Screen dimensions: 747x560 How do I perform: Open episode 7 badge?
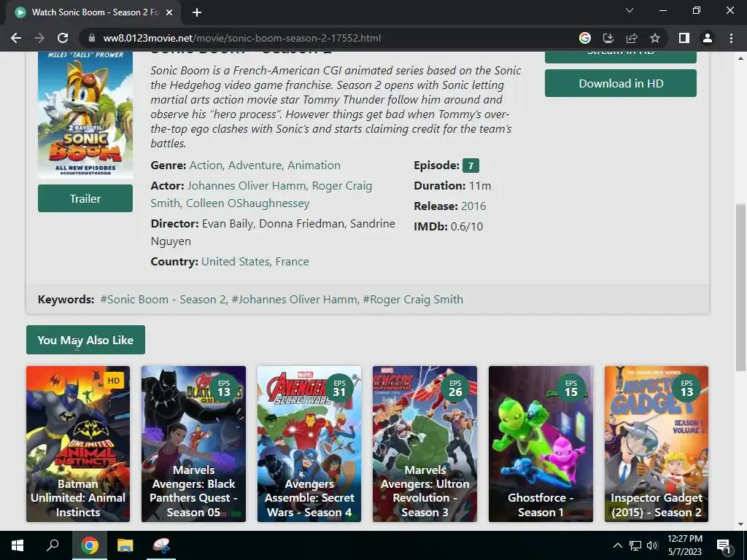coord(471,166)
